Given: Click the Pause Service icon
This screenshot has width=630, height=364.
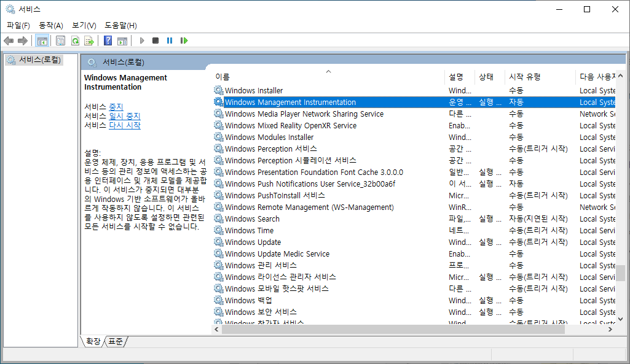Looking at the screenshot, I should click(x=170, y=41).
